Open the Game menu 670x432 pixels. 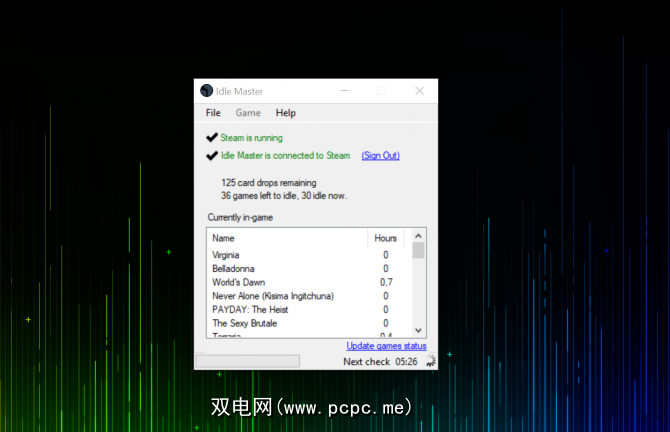point(248,113)
